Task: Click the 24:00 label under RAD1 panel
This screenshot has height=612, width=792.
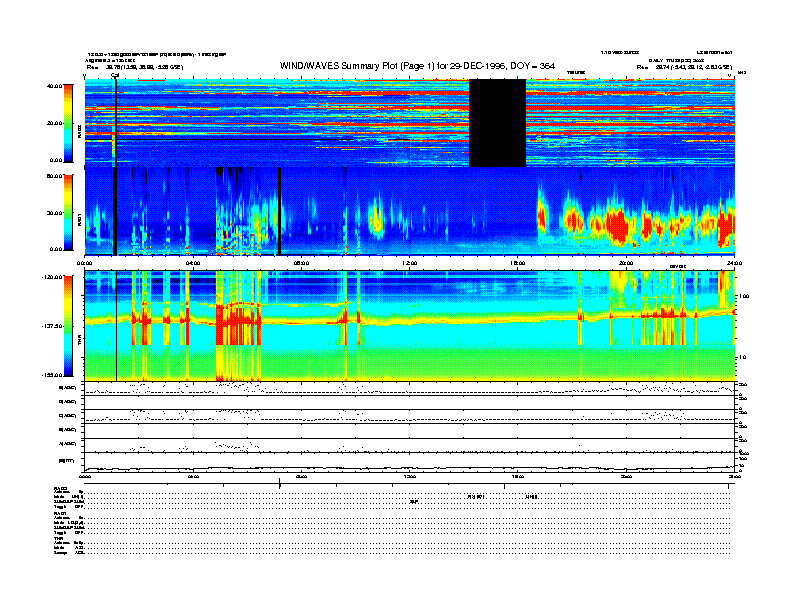Action: tap(734, 263)
